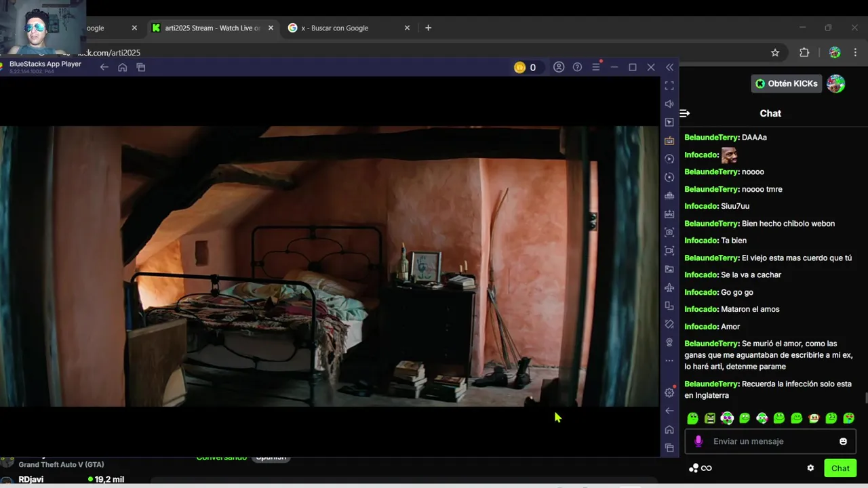Click BlueStacks sidebar home icon
The width and height of the screenshot is (868, 488).
pyautogui.click(x=669, y=430)
